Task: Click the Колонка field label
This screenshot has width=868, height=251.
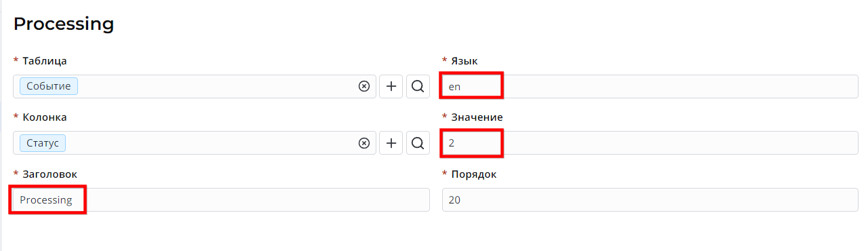Action: 45,117
